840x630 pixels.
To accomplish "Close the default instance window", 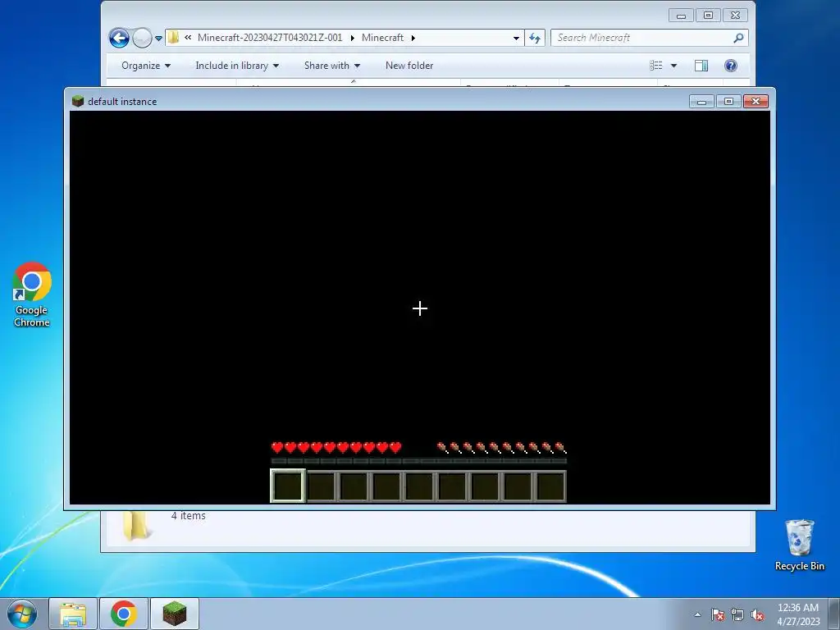I will [x=756, y=101].
